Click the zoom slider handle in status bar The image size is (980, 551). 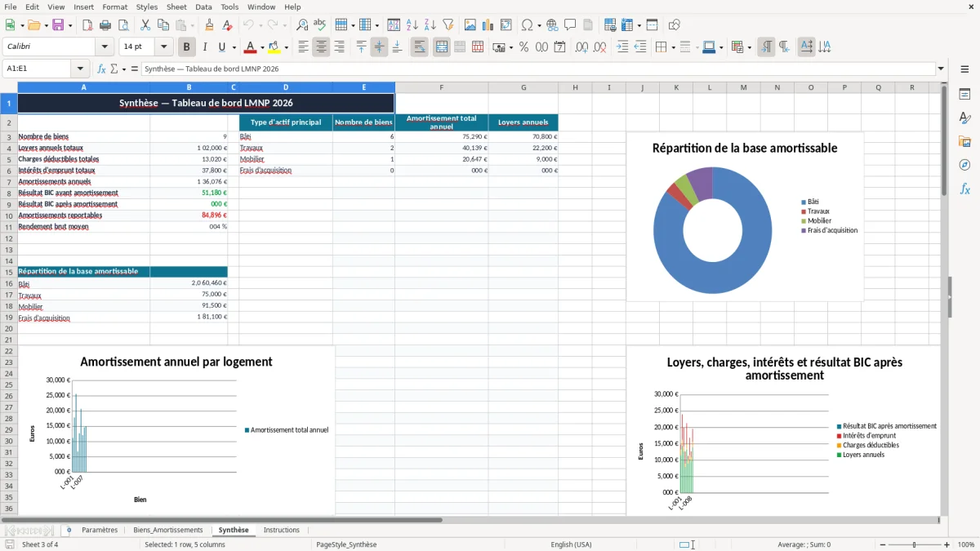pyautogui.click(x=915, y=544)
